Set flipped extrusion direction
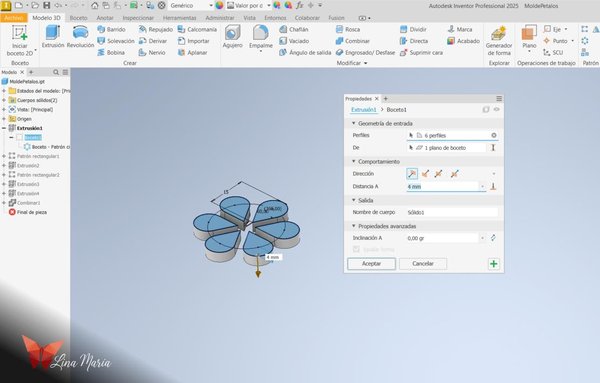Screen dimensions: 600x383 426,174
